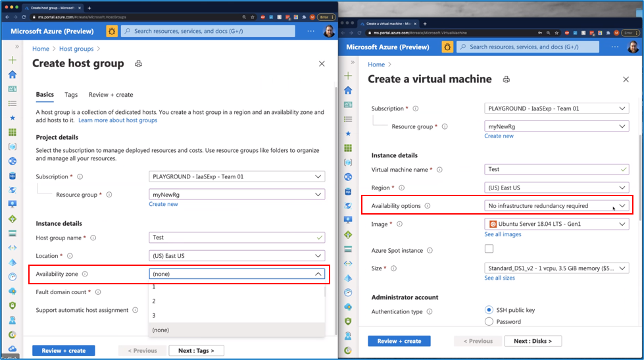Screen dimensions: 644x360
Task: Click the info icon beside Availability zone
Action: pyautogui.click(x=85, y=274)
